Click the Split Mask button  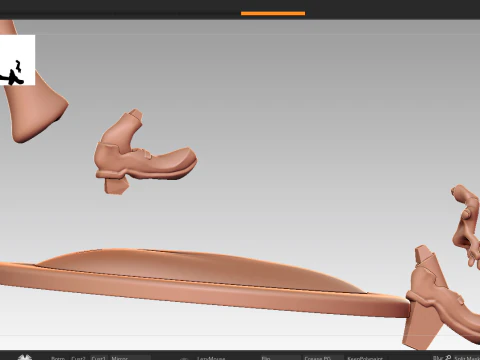coord(467,358)
